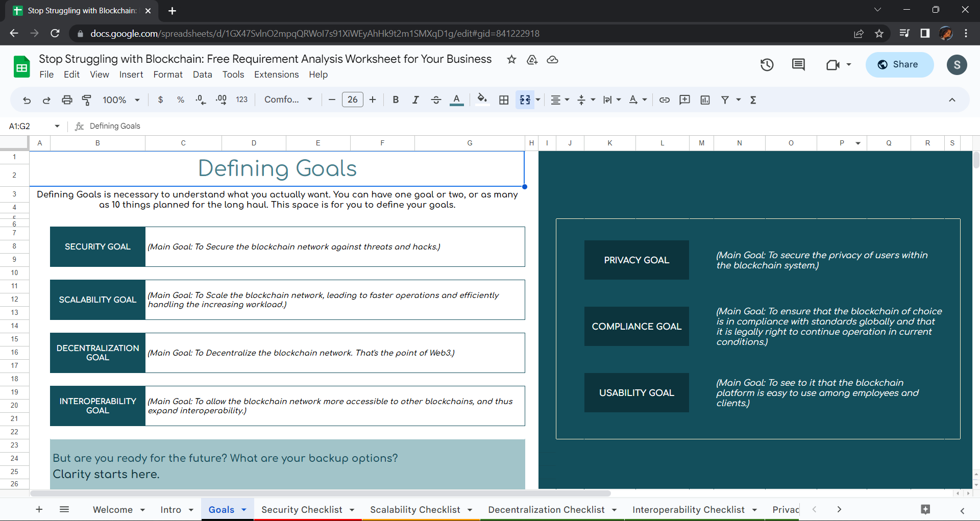Open version history clock icon
Screen dimensions: 980x521
[x=767, y=65]
